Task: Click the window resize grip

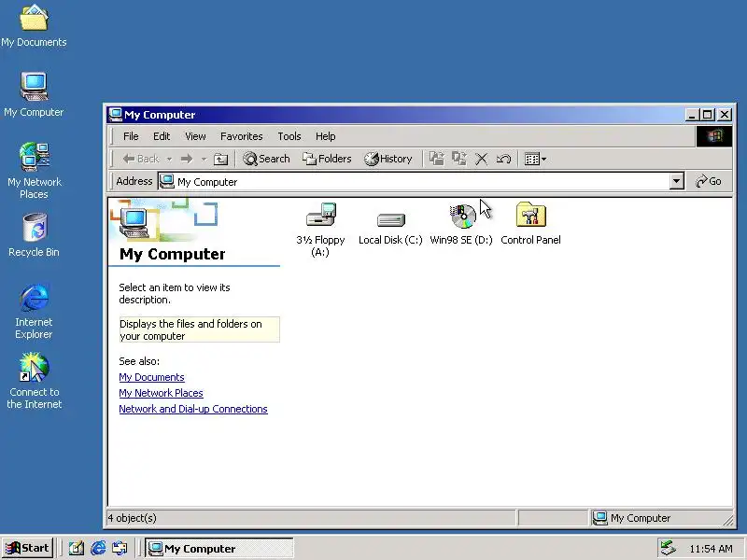Action: pos(728,521)
